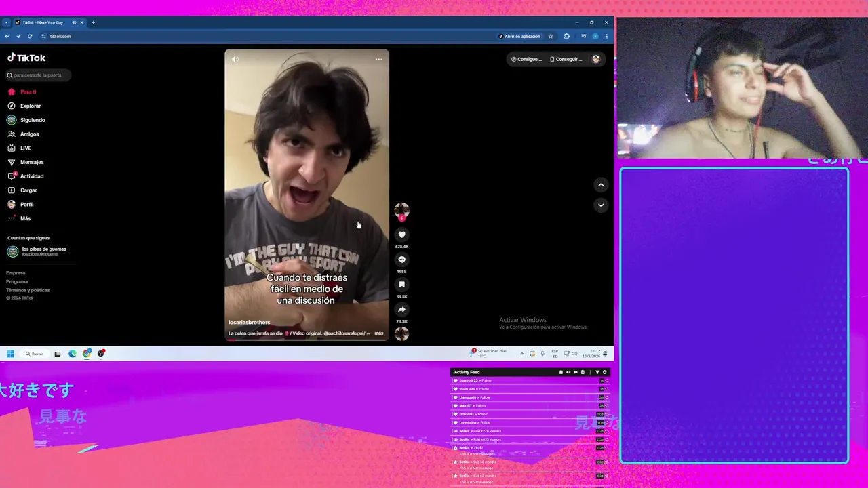
Task: Mute tab via audio icon on tab
Action: click(x=74, y=22)
